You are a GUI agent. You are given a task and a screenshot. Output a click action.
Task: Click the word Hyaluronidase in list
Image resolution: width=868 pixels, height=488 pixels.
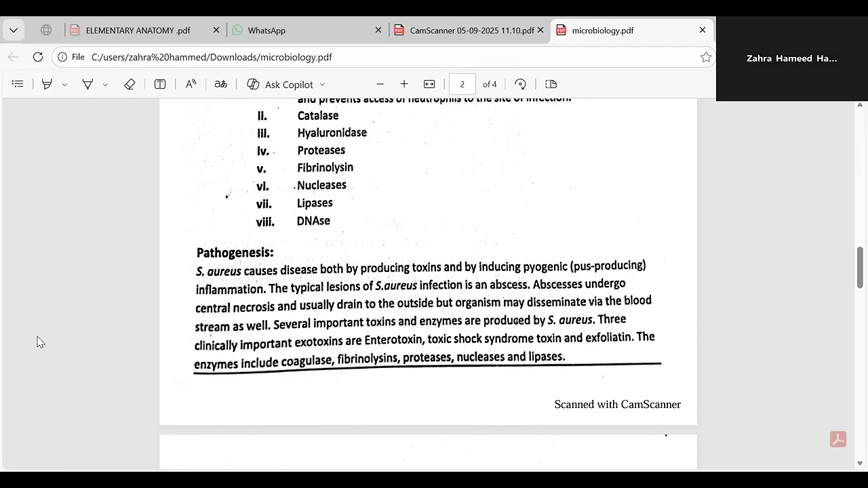click(x=332, y=133)
